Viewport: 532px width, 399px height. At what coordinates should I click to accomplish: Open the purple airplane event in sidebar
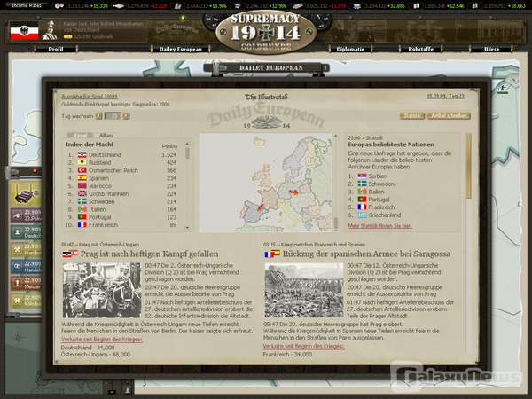click(26, 215)
